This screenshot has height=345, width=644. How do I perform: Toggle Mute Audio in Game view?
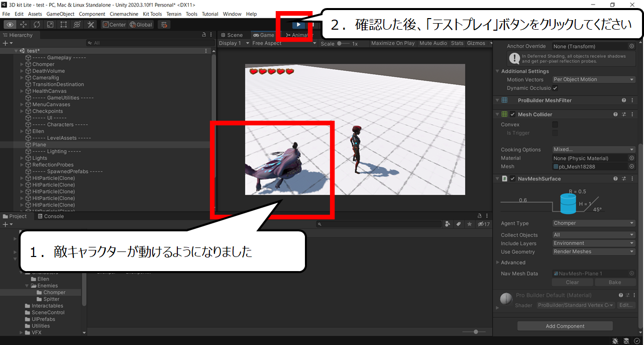pyautogui.click(x=433, y=43)
